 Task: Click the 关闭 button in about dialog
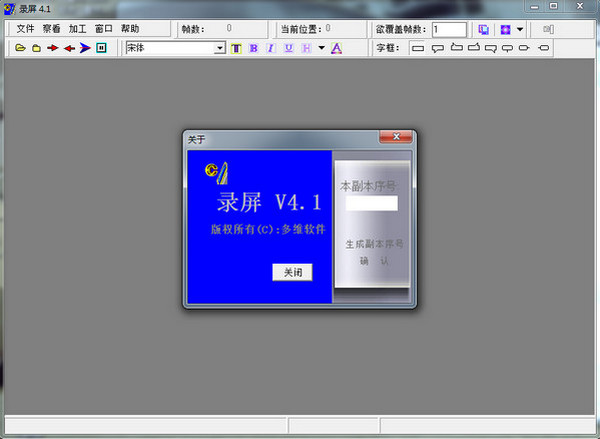(292, 272)
